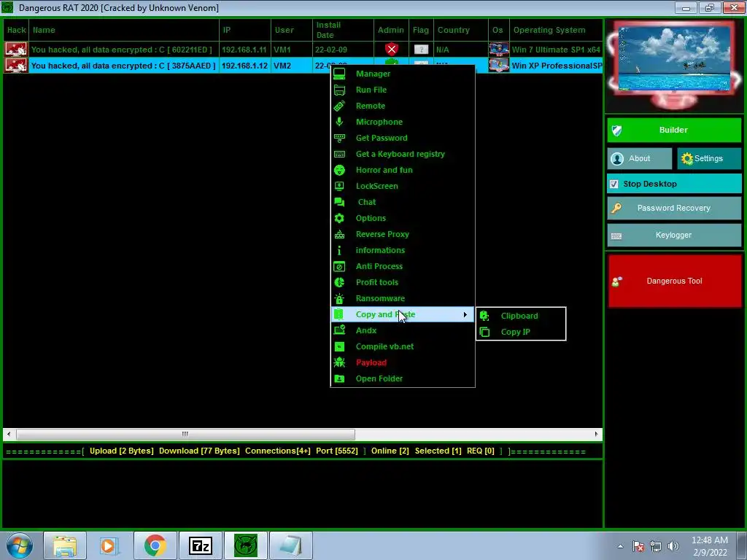Select the red Payload menu entry
The height and width of the screenshot is (560, 747).
[x=371, y=363]
